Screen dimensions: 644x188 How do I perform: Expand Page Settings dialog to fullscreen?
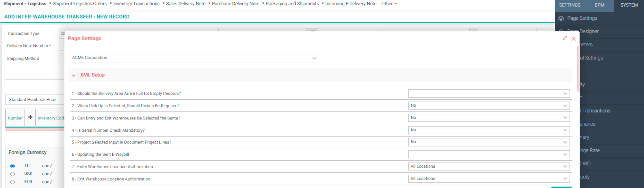[x=565, y=38]
